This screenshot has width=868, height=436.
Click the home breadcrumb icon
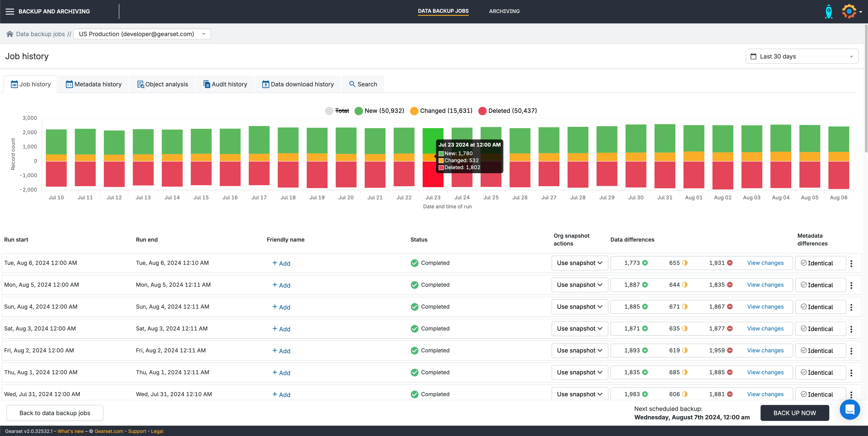point(10,34)
